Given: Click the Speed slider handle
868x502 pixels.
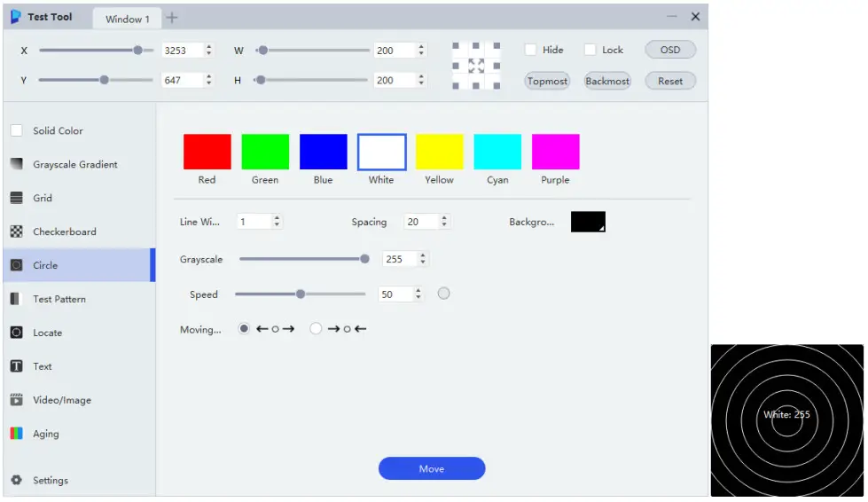Looking at the screenshot, I should pyautogui.click(x=300, y=294).
